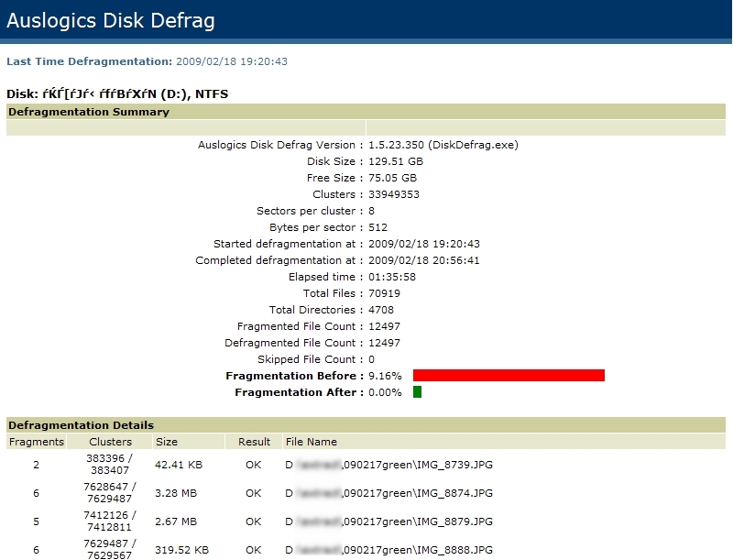This screenshot has height=560, width=733.
Task: Select the sectors per cluster value '8'
Action: tap(371, 211)
